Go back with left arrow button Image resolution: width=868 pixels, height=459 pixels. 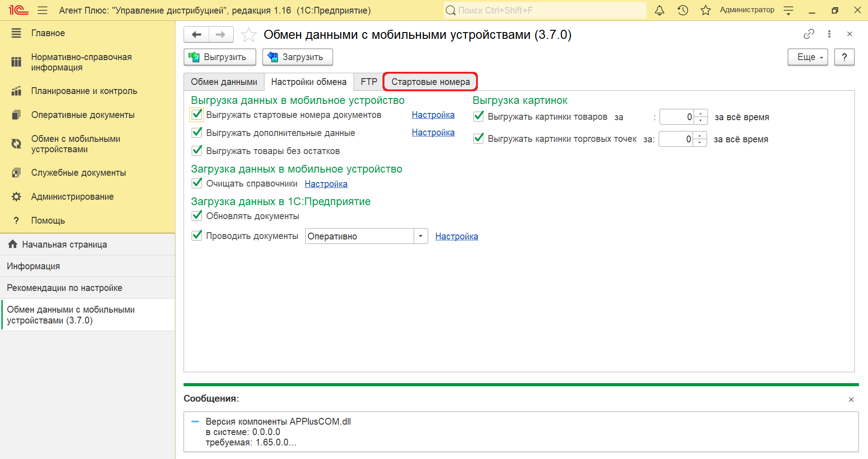197,34
